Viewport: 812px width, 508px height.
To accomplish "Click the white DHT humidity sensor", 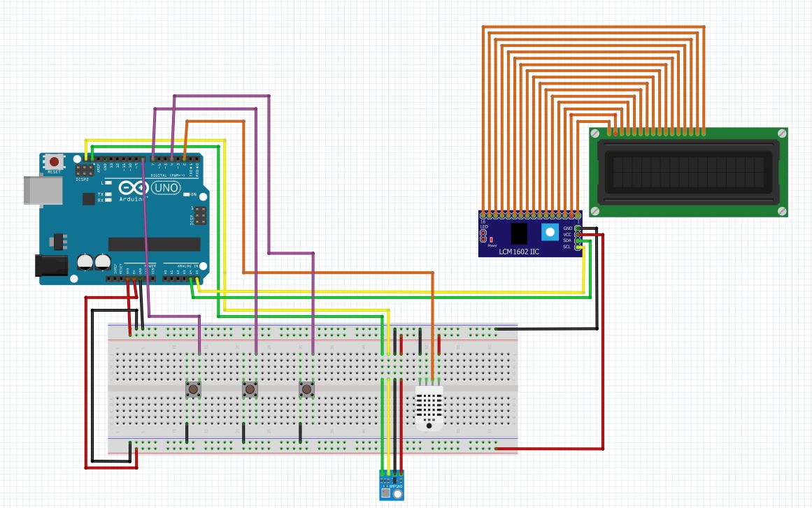I will (429, 408).
